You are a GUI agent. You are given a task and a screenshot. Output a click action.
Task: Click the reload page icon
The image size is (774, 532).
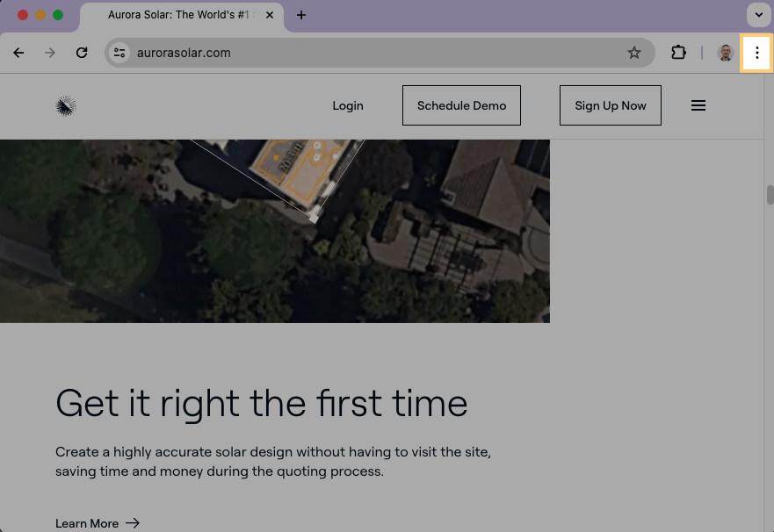coord(82,53)
